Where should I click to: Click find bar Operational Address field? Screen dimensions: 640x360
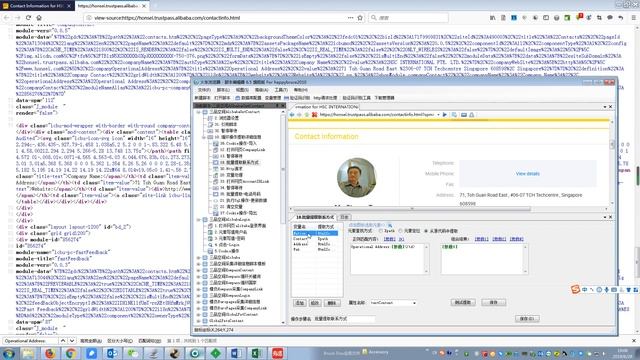(x=29, y=341)
